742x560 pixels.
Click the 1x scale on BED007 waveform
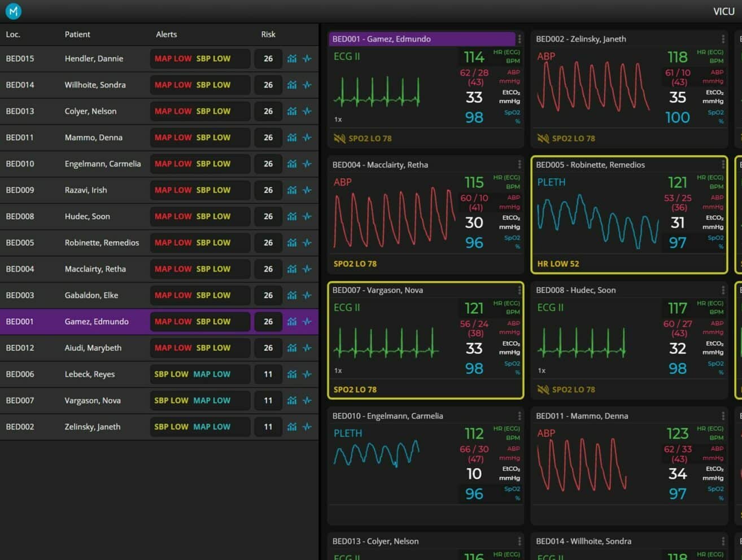(338, 371)
